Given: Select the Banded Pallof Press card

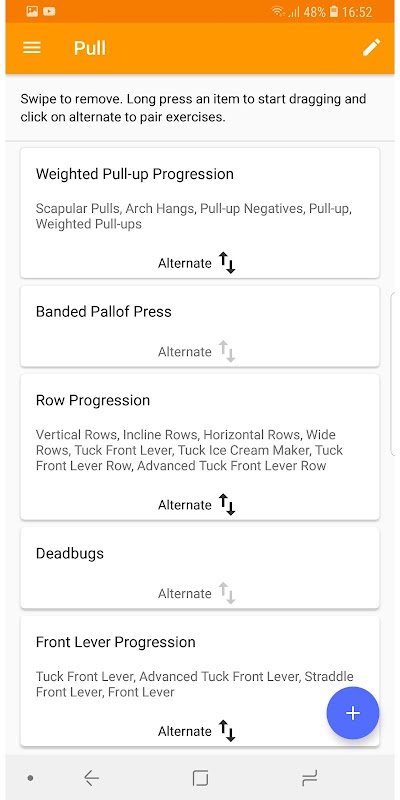Looking at the screenshot, I should click(x=200, y=326).
